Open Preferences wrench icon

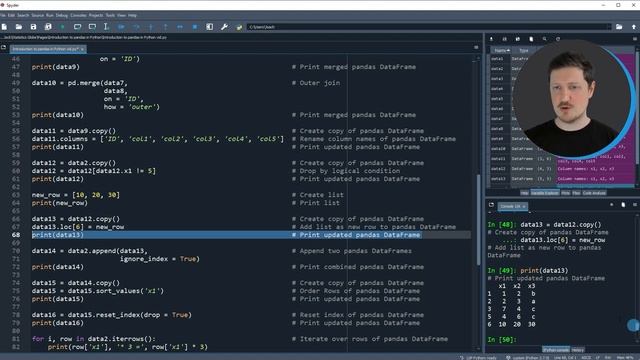[x=224, y=27]
